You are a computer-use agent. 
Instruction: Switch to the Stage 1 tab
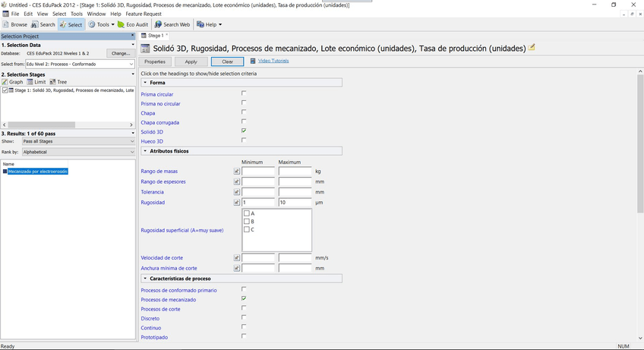tap(155, 36)
